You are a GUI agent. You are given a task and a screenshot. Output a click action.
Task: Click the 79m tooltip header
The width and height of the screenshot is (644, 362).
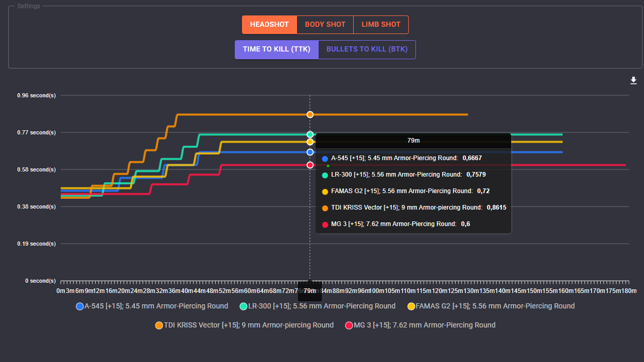(x=413, y=141)
